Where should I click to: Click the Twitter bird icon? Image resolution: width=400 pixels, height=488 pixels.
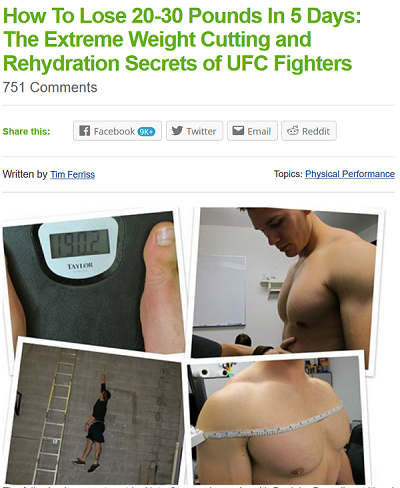point(177,130)
